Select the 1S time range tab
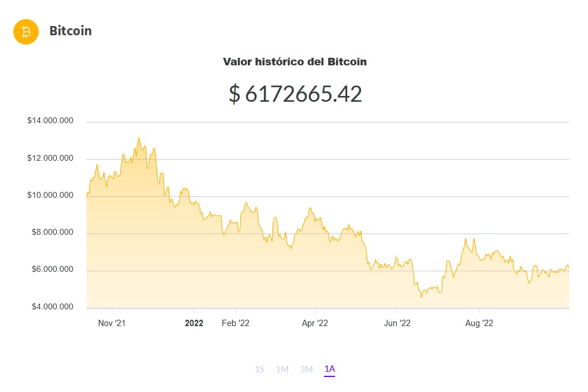This screenshot has width=588, height=392. click(260, 369)
